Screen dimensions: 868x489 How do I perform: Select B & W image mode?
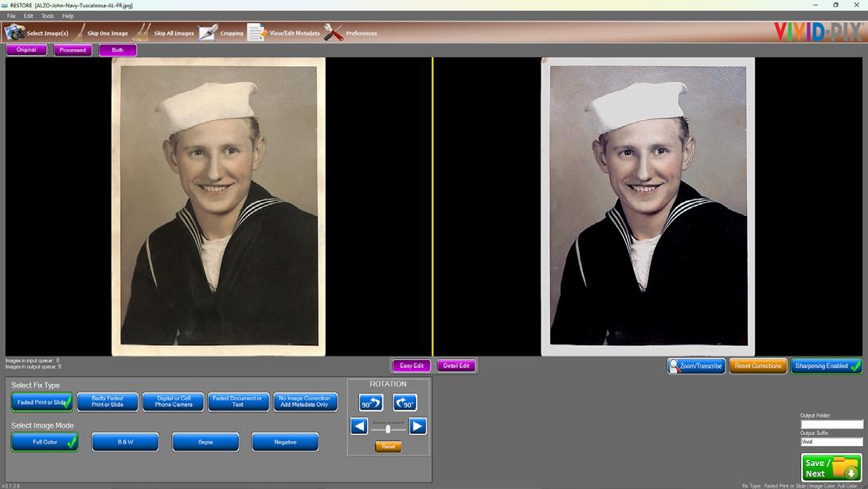point(125,442)
